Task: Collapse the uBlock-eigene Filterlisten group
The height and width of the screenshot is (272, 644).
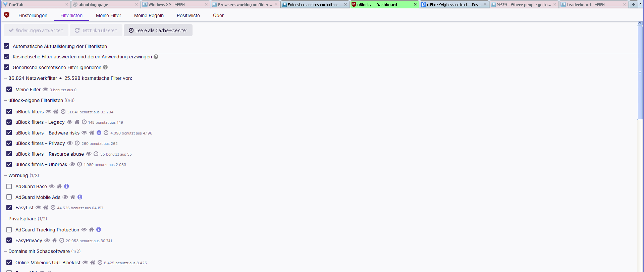Action: pyautogui.click(x=5, y=100)
